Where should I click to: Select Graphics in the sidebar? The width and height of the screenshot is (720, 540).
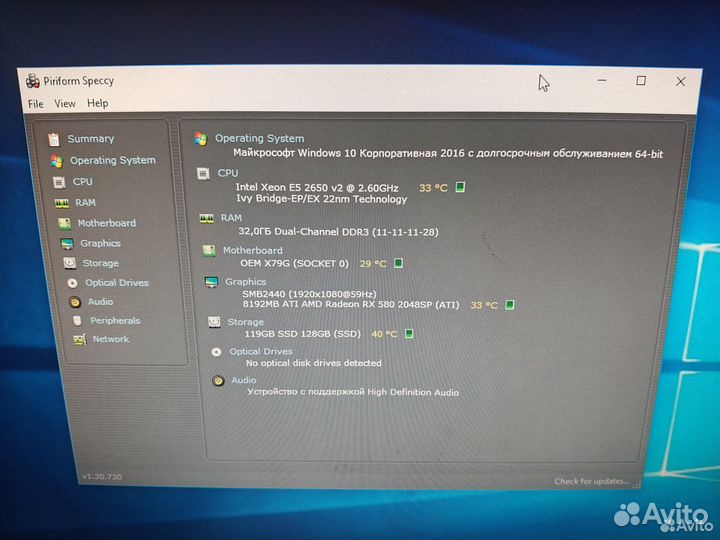101,243
